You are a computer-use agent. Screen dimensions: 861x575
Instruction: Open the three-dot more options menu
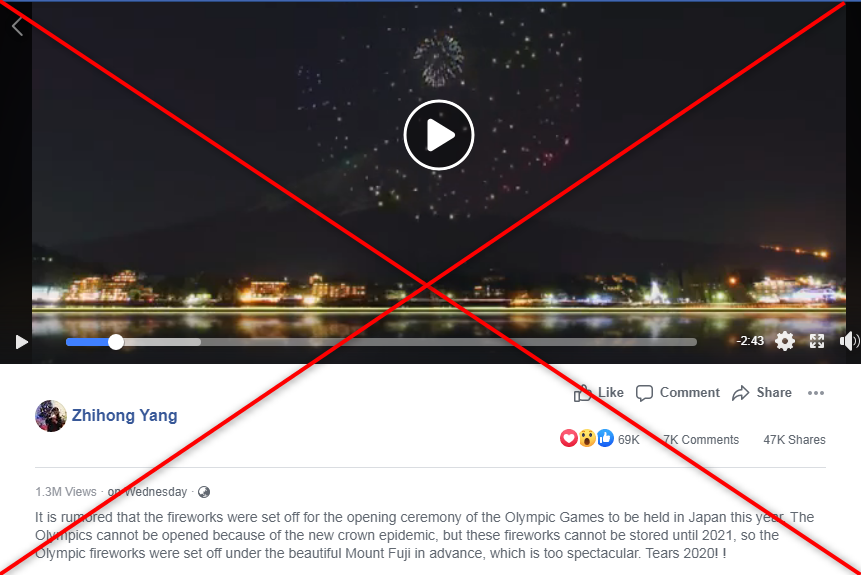tap(816, 393)
